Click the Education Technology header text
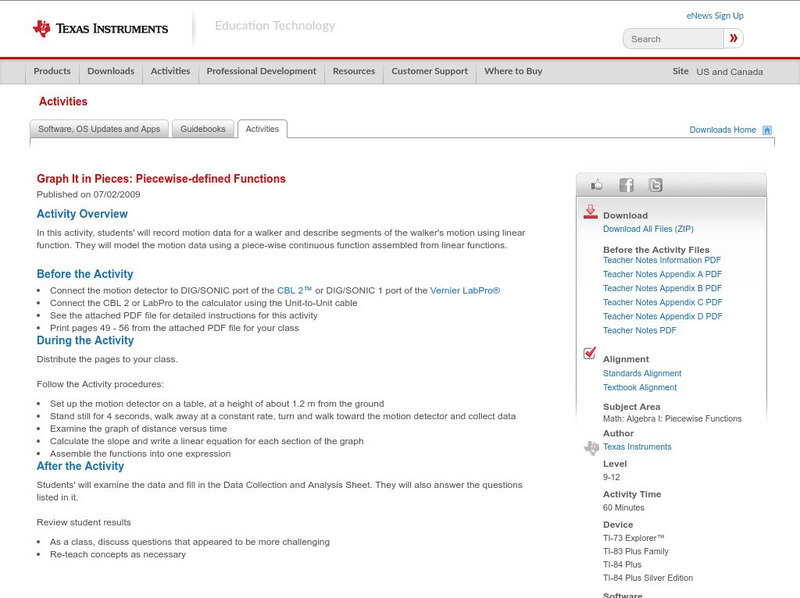 [274, 26]
